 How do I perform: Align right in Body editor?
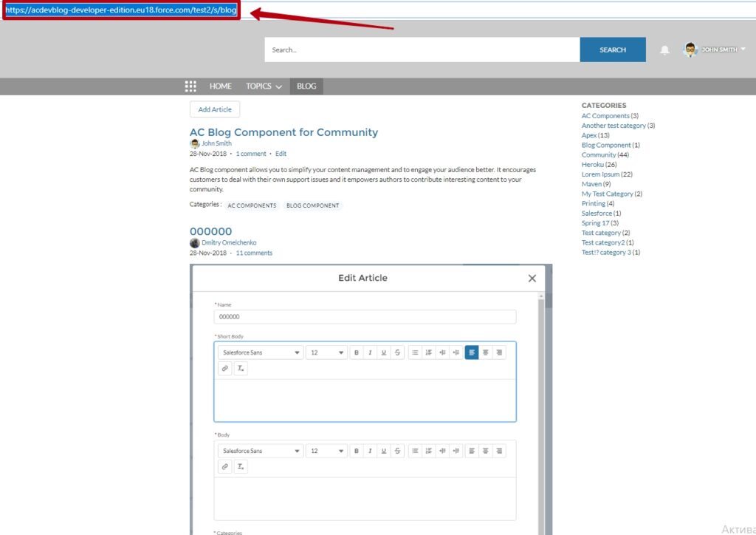(x=499, y=451)
